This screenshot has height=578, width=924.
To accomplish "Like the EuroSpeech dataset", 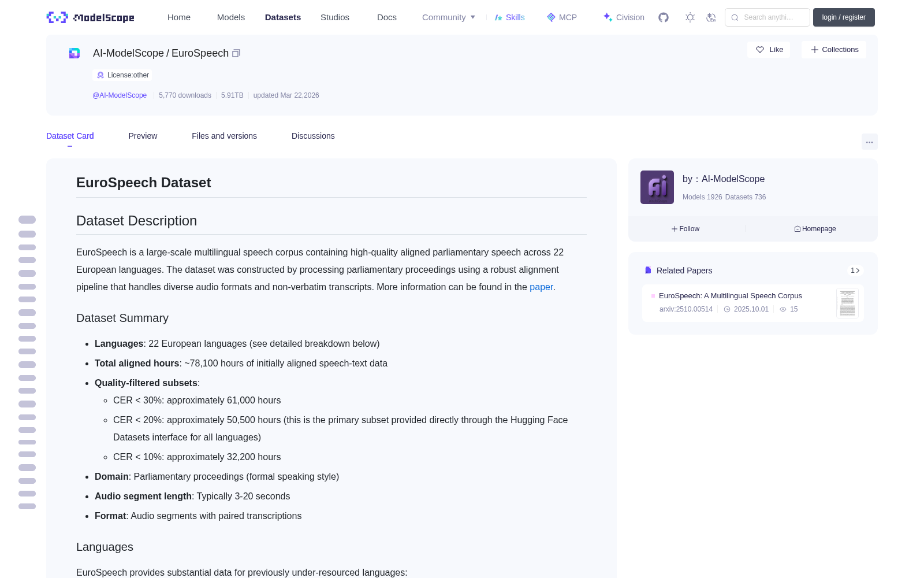I will coord(769,50).
